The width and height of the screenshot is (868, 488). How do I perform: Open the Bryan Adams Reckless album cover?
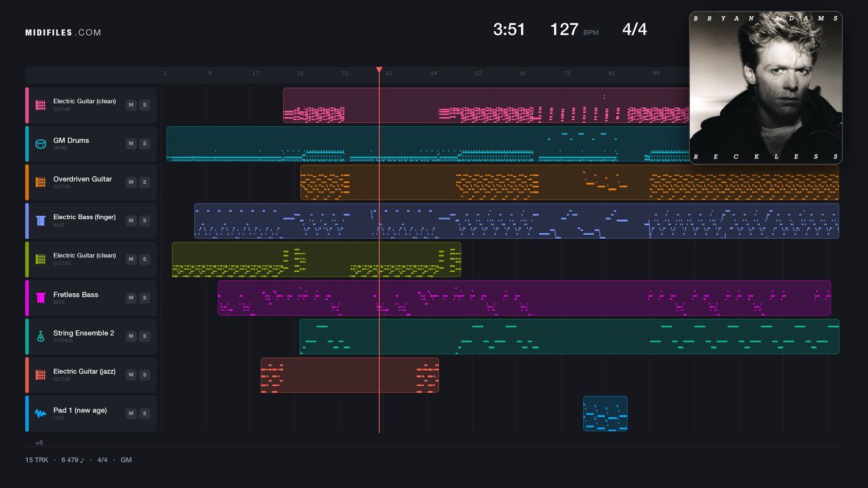[766, 88]
